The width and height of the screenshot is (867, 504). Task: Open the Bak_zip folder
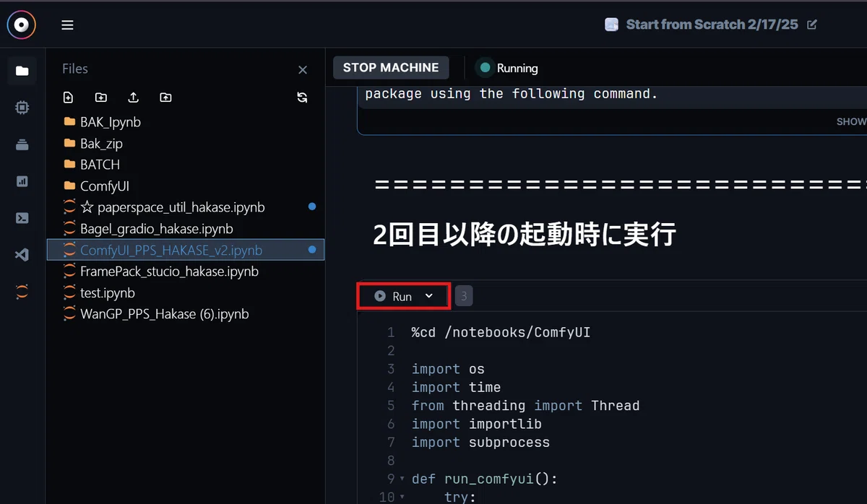(x=186, y=144)
